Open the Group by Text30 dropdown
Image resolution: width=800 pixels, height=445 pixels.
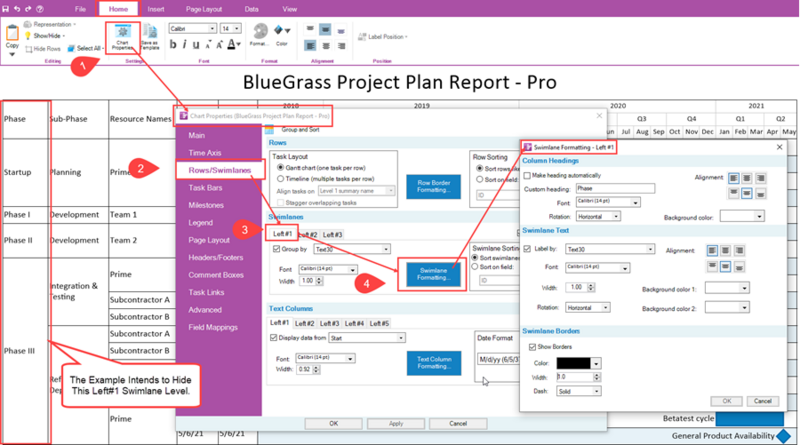352,249
